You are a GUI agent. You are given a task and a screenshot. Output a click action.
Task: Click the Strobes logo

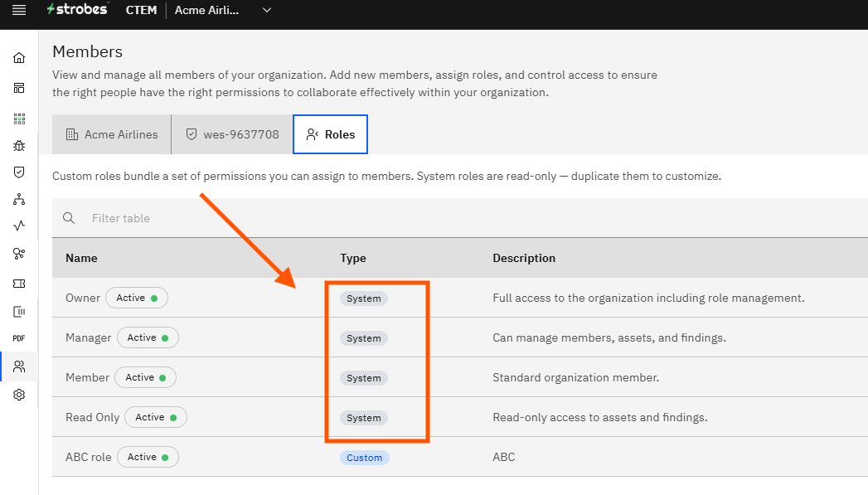[x=77, y=9]
